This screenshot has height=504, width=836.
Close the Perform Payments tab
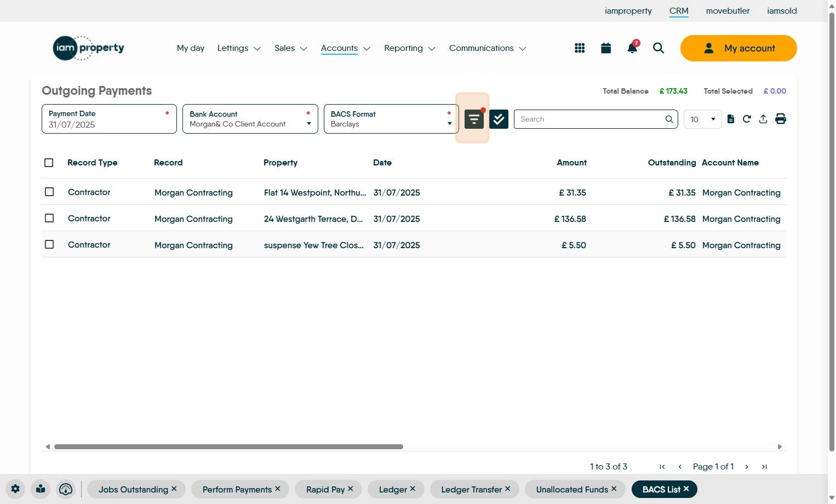[x=278, y=489]
